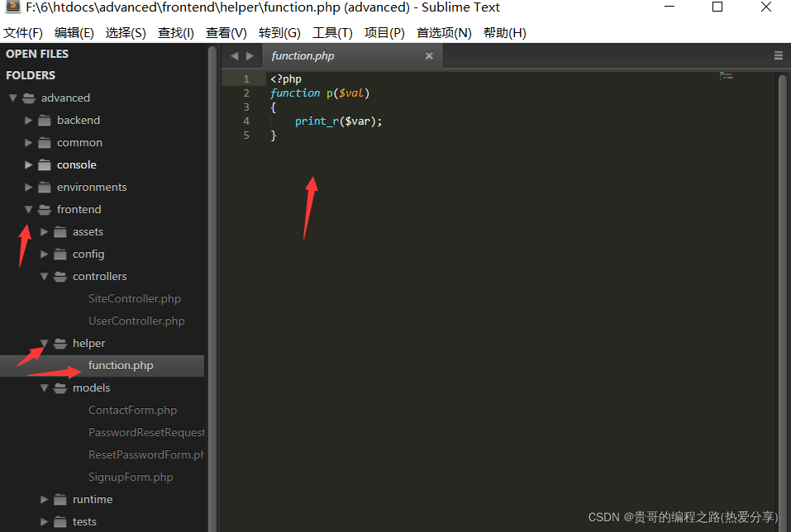This screenshot has height=532, width=791.
Task: Collapse the helper folder arrow
Action: [x=44, y=343]
